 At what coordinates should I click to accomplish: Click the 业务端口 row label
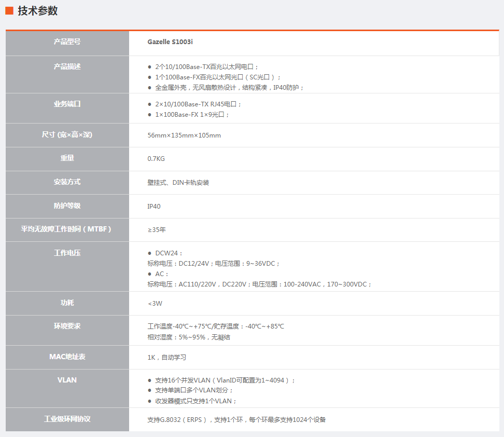[67, 104]
